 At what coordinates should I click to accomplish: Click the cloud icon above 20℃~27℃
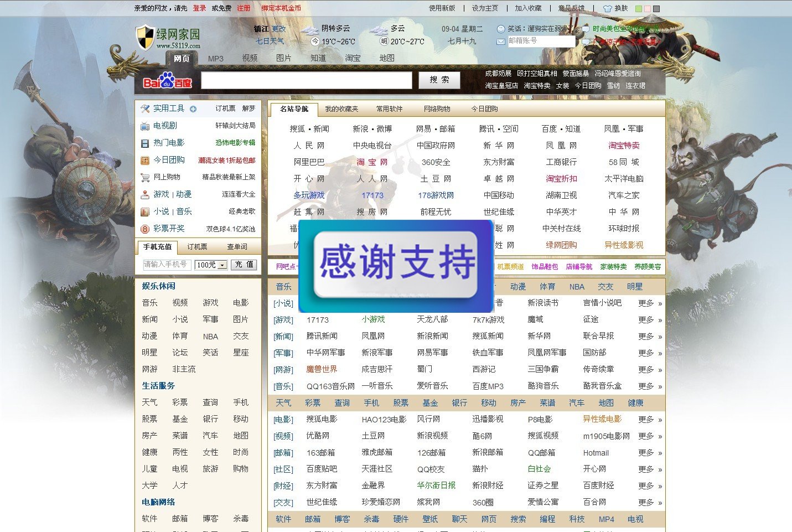(379, 30)
